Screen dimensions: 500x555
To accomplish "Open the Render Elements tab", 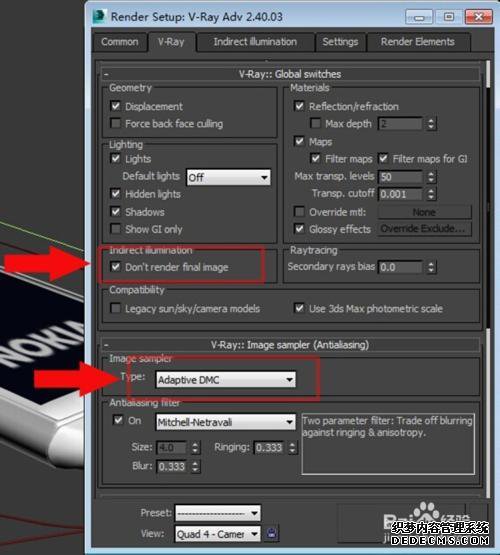I will coord(418,42).
